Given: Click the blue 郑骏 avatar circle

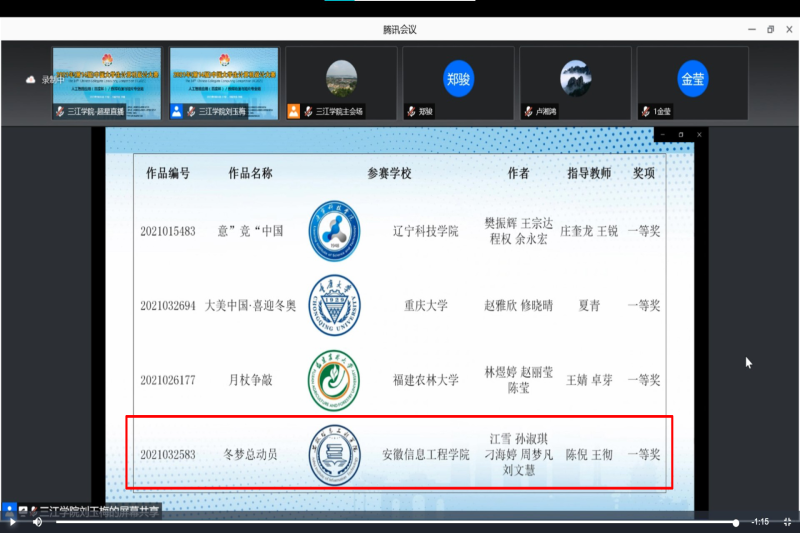Looking at the screenshot, I should coord(458,78).
